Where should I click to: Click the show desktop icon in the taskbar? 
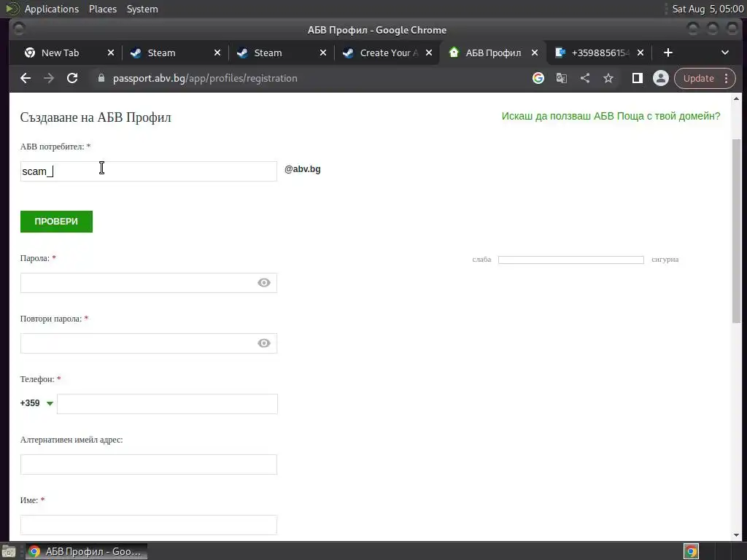pos(9,551)
